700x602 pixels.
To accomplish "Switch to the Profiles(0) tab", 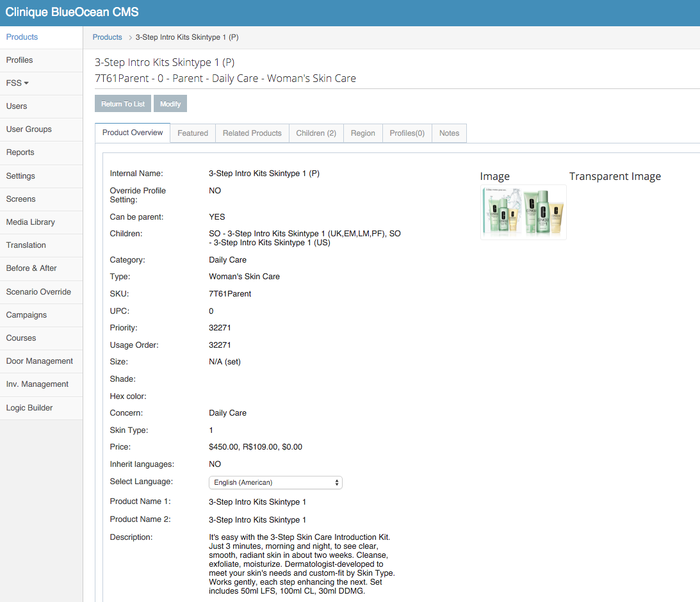I will (x=407, y=133).
